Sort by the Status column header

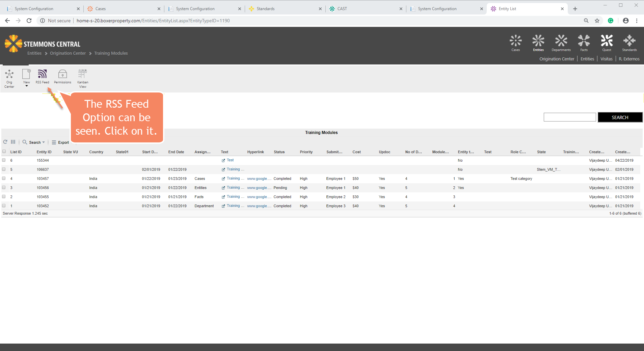tap(279, 152)
